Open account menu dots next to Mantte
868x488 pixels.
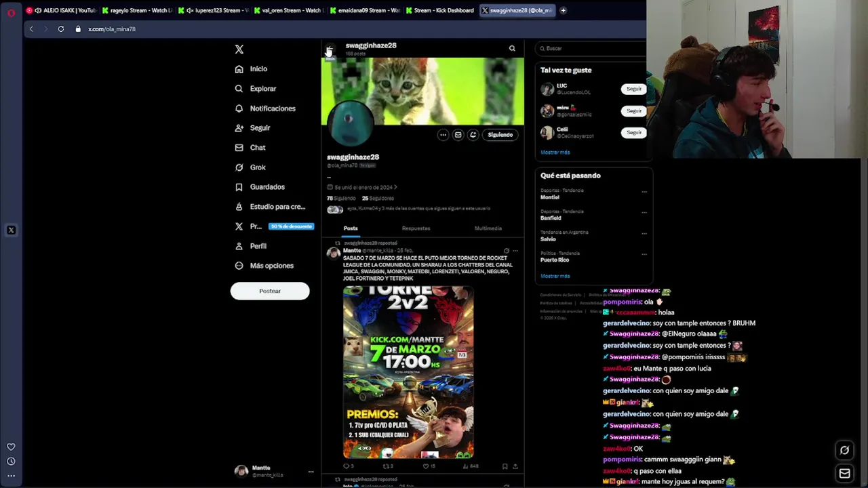(311, 472)
